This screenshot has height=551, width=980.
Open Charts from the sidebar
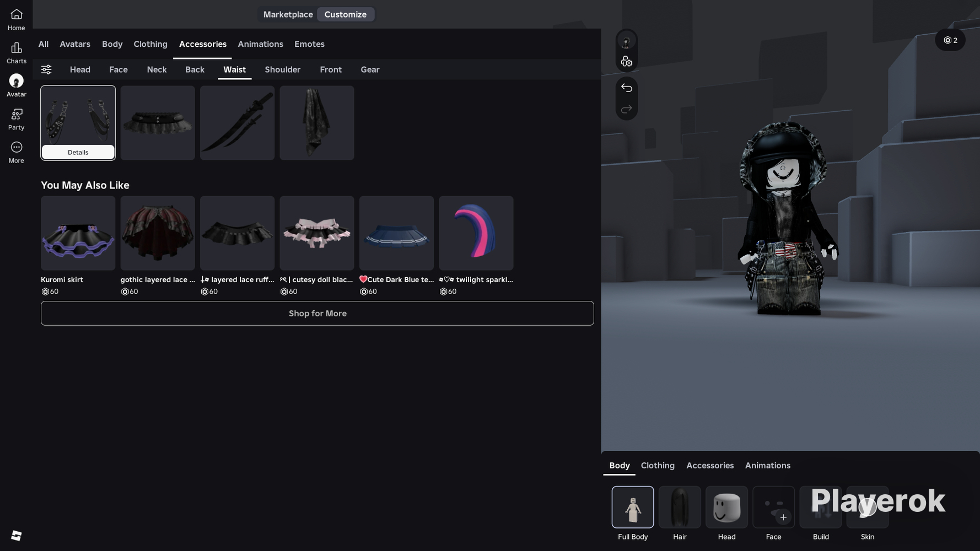[x=16, y=53]
